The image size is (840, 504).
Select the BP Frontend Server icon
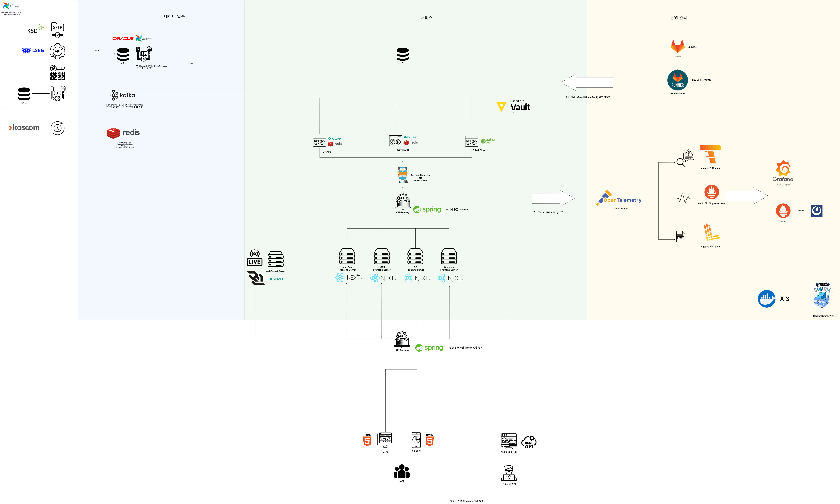click(x=415, y=256)
